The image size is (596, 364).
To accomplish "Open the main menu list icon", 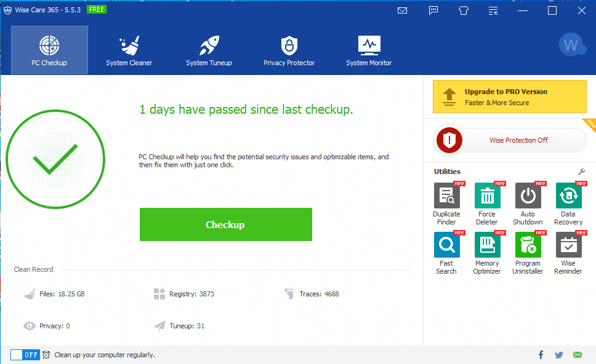I will (x=493, y=10).
